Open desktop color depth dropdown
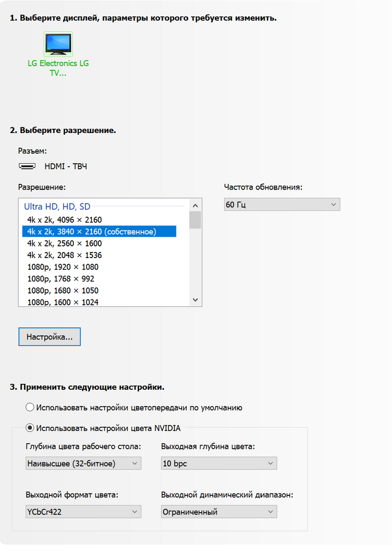 83,463
